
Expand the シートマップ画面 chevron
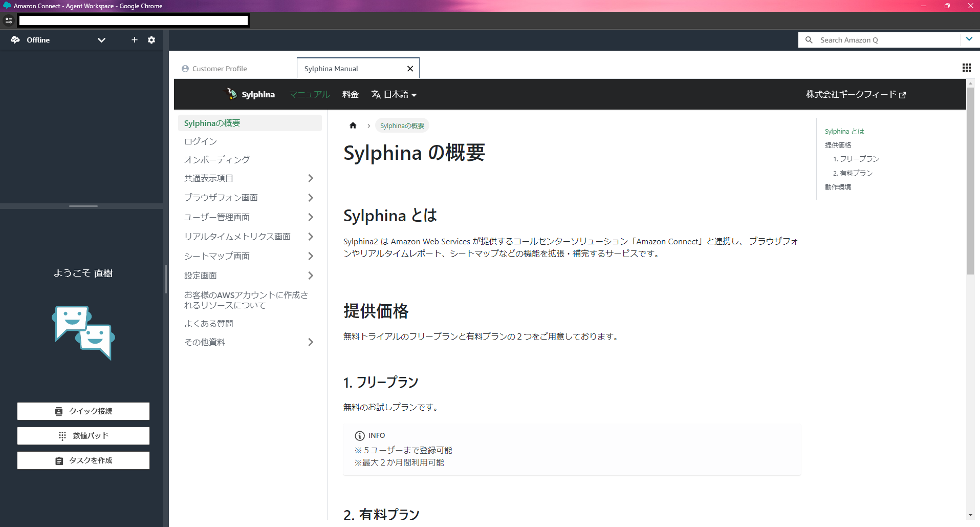(311, 256)
